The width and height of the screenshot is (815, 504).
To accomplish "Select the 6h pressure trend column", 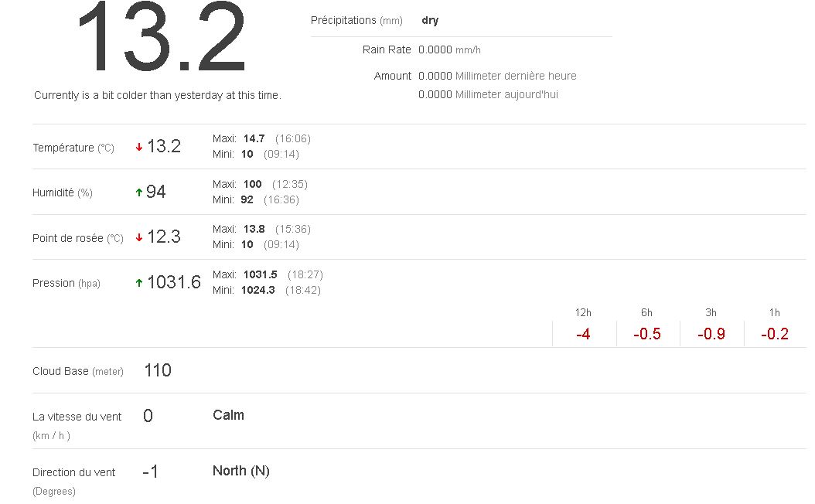I will point(646,326).
